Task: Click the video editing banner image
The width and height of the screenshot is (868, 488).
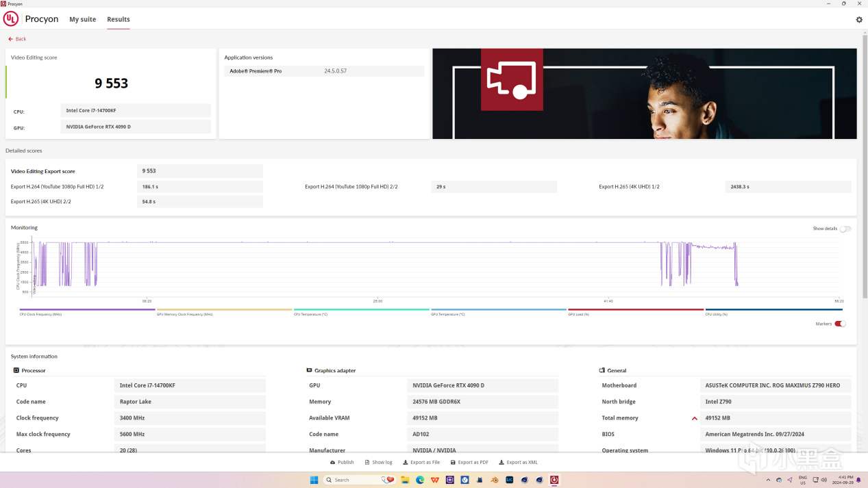Action: coord(645,94)
